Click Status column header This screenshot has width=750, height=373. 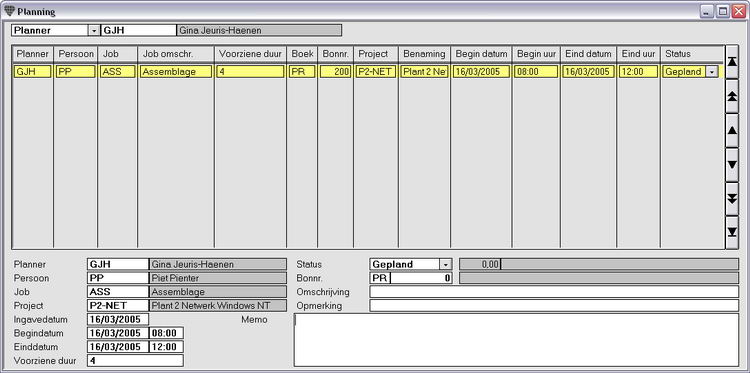(692, 54)
